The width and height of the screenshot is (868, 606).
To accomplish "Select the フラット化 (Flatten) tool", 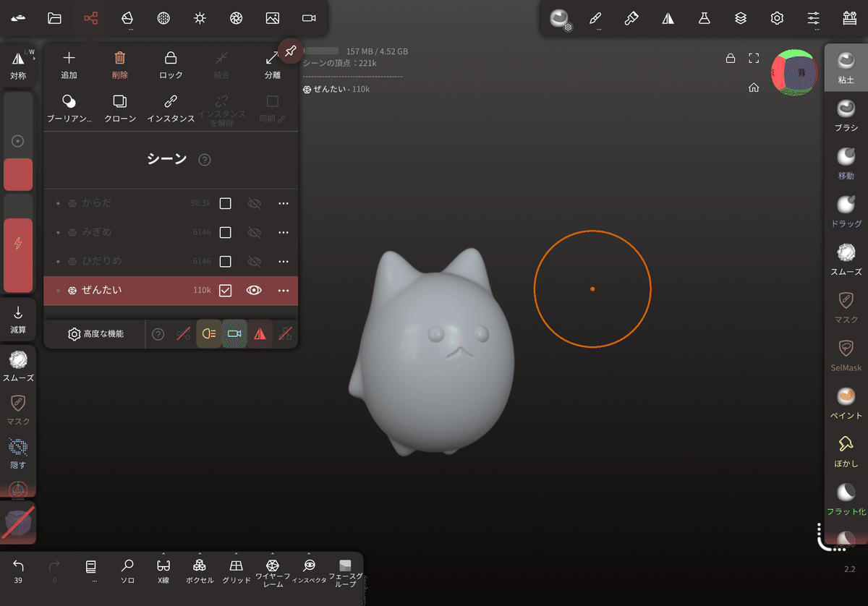I will click(845, 499).
